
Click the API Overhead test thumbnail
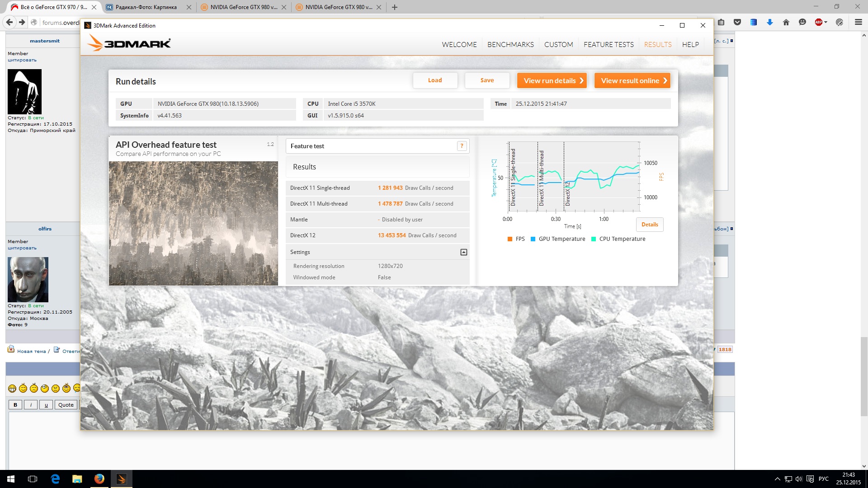point(193,223)
